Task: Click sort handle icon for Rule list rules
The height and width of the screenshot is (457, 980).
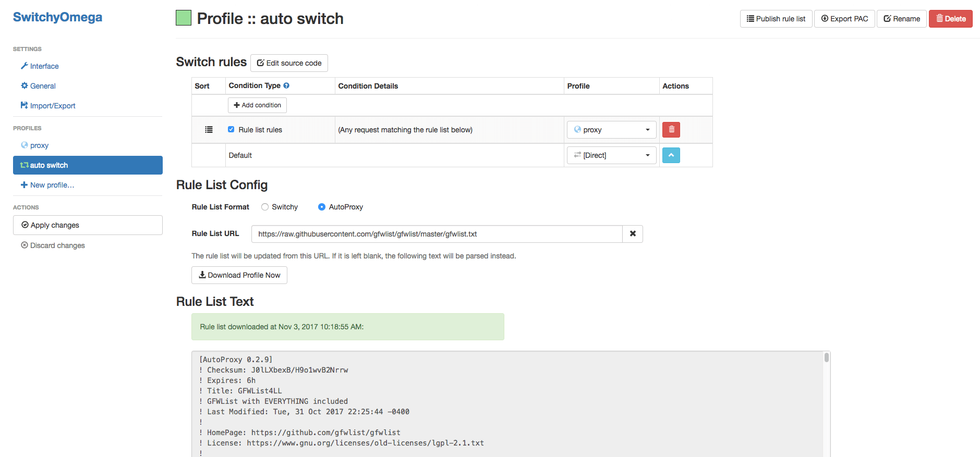Action: click(209, 130)
